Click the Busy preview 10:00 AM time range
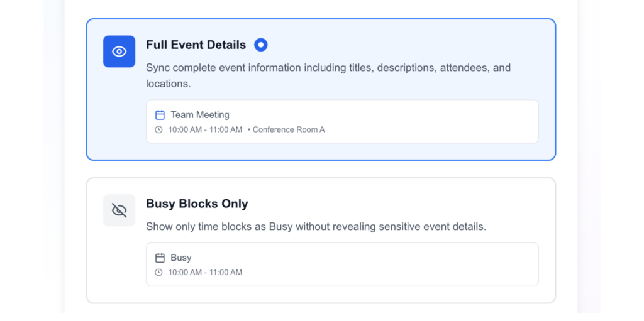 pyautogui.click(x=205, y=273)
